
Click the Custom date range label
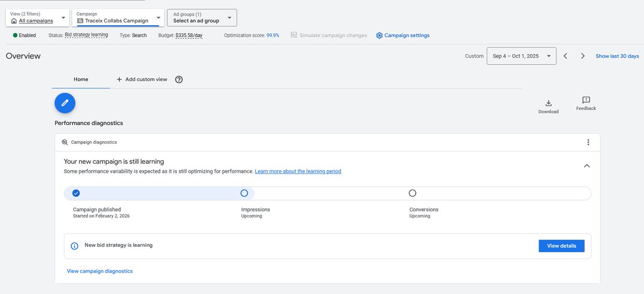(x=474, y=56)
